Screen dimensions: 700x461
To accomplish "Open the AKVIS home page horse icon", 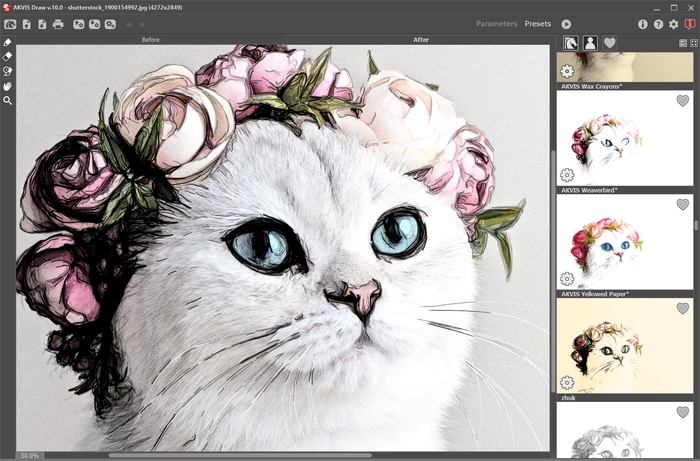I will [x=10, y=24].
